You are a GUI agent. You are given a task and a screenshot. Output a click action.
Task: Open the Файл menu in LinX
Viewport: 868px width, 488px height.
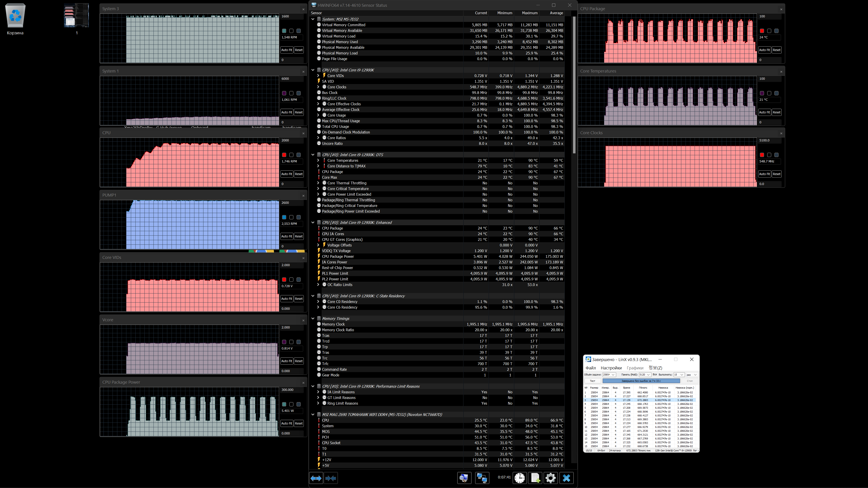[590, 368]
